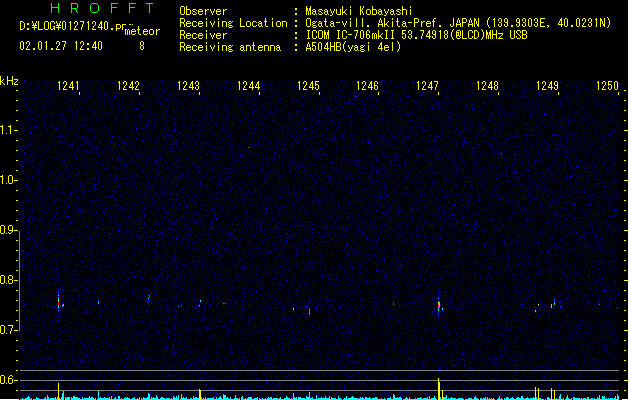Click the meteor label
Viewport: 629px width, 400px height.
pos(142,31)
